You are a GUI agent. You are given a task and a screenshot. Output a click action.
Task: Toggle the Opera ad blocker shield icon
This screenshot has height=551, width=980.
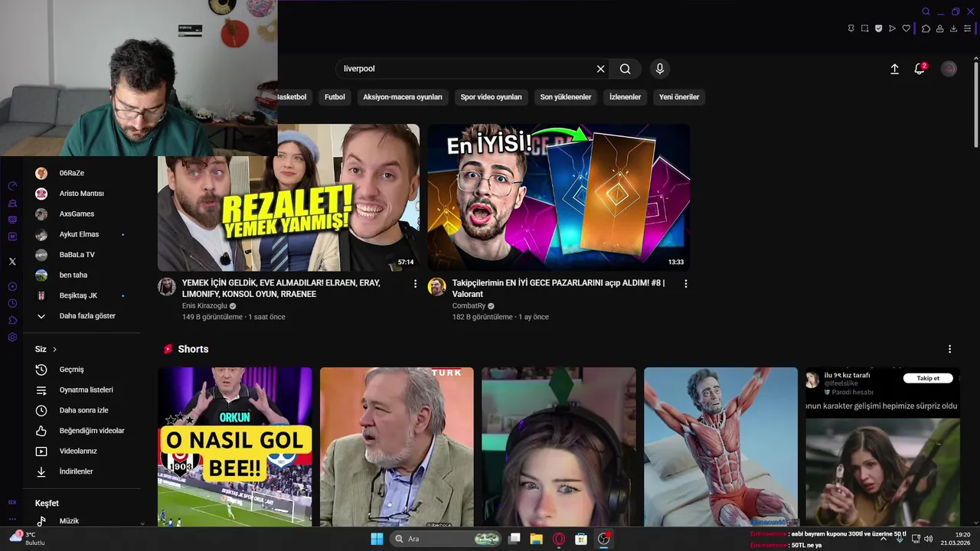tap(878, 28)
